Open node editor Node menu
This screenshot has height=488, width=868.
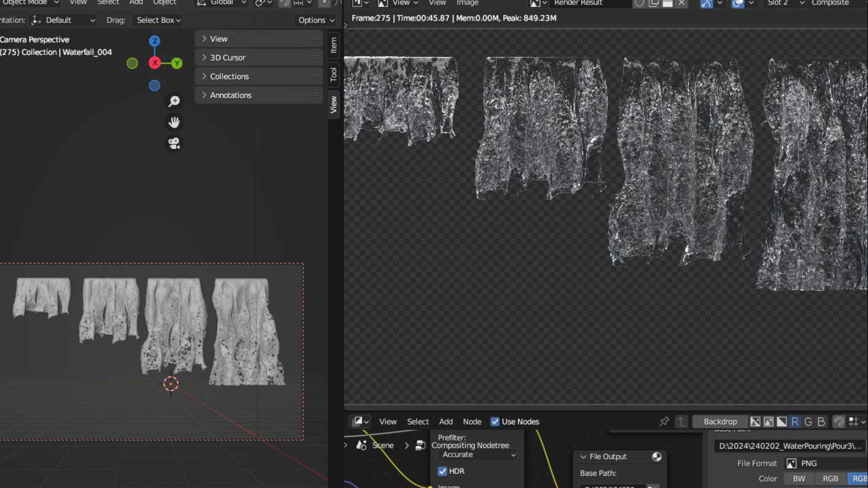[472, 422]
